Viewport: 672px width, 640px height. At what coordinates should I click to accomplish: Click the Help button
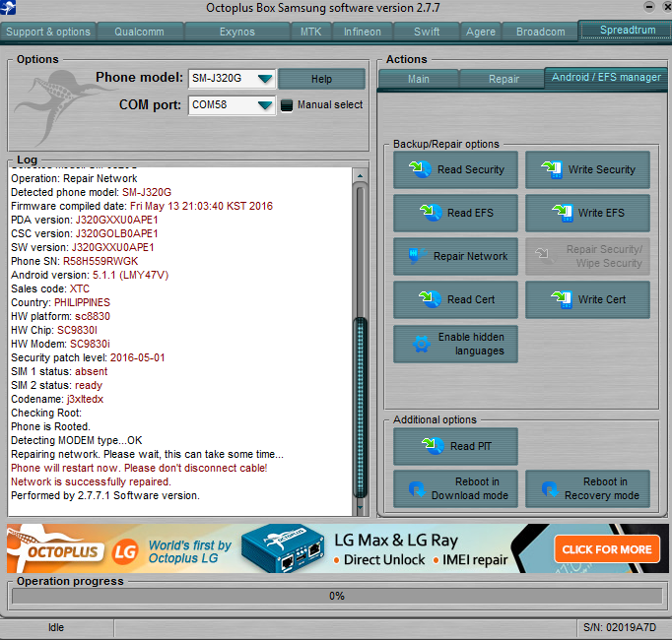coord(321,79)
